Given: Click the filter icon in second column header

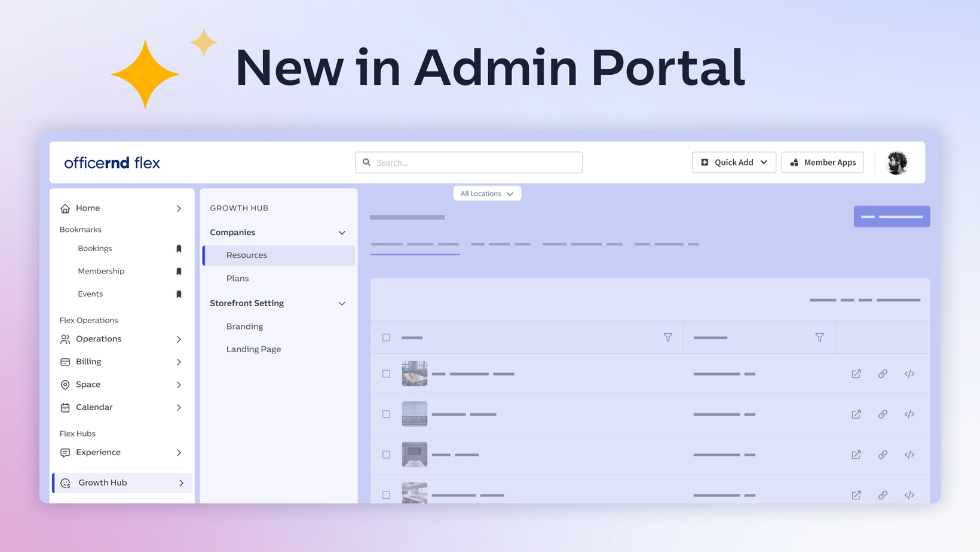Looking at the screenshot, I should tap(820, 338).
